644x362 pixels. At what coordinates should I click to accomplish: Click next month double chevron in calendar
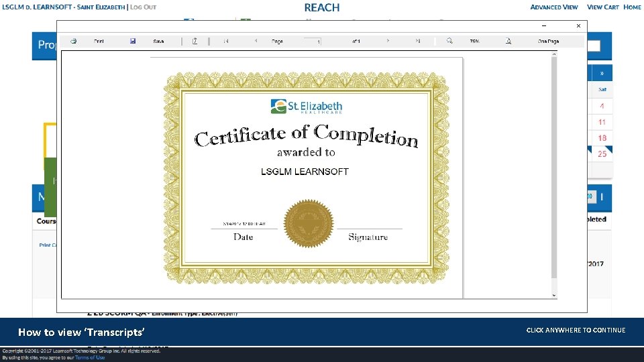point(602,73)
